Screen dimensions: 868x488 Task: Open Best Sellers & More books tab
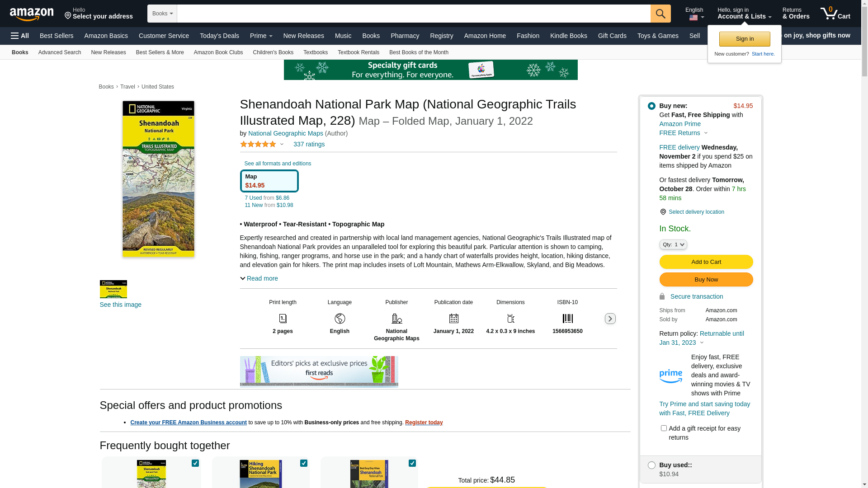pyautogui.click(x=160, y=52)
